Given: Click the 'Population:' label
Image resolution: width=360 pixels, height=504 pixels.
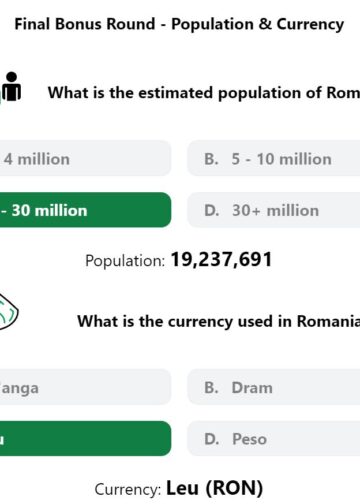Looking at the screenshot, I should pos(125,261).
